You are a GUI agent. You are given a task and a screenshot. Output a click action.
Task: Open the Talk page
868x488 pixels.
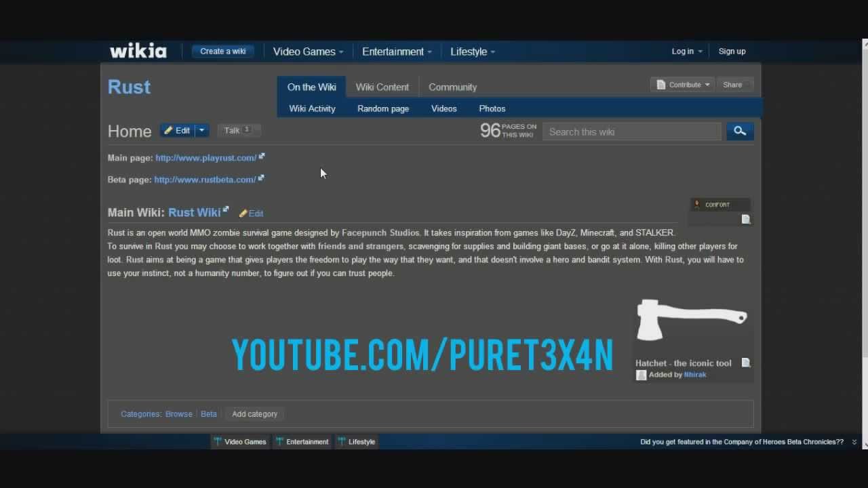[x=238, y=130]
